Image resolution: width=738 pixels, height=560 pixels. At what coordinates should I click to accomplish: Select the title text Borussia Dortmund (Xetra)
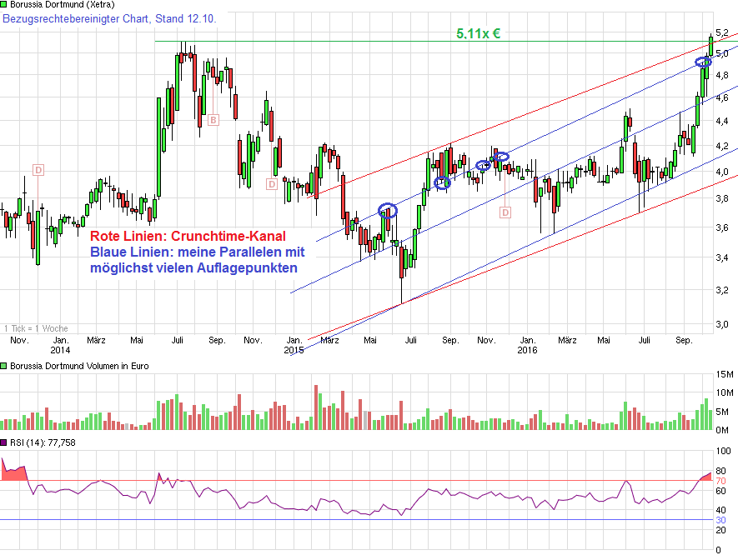coord(63,5)
